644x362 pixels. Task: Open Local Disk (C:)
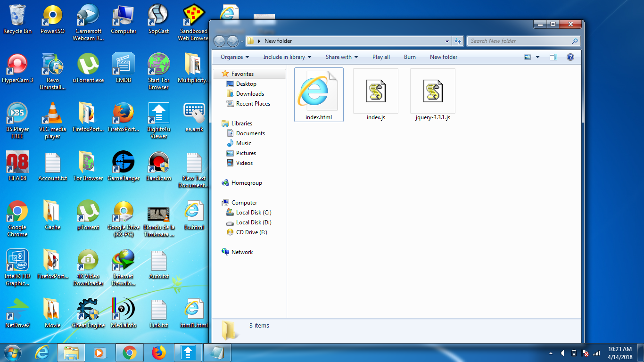click(249, 213)
